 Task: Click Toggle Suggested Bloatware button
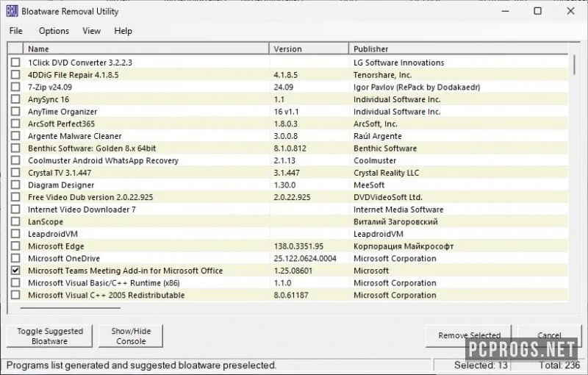49,336
